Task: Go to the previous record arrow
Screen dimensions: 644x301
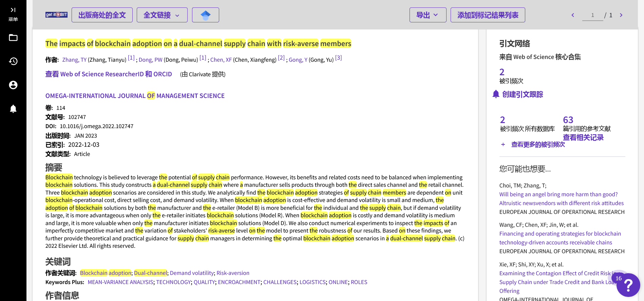Action: 573,15
